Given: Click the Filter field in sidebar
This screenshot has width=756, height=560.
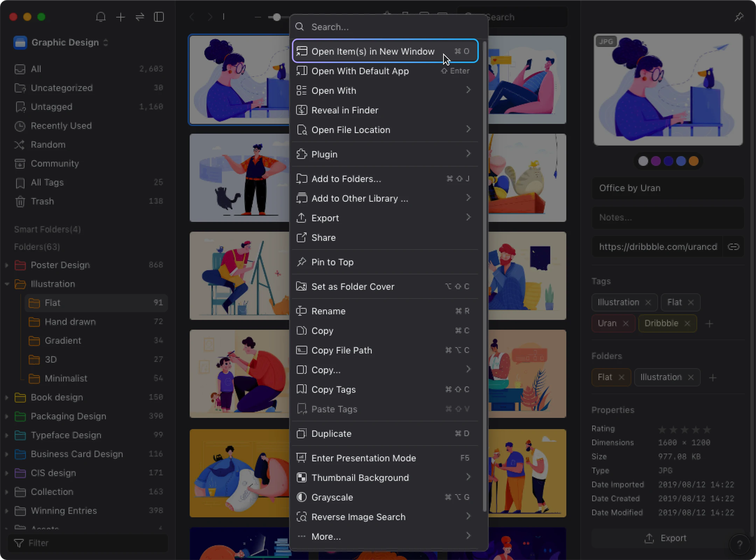Looking at the screenshot, I should pos(88,543).
